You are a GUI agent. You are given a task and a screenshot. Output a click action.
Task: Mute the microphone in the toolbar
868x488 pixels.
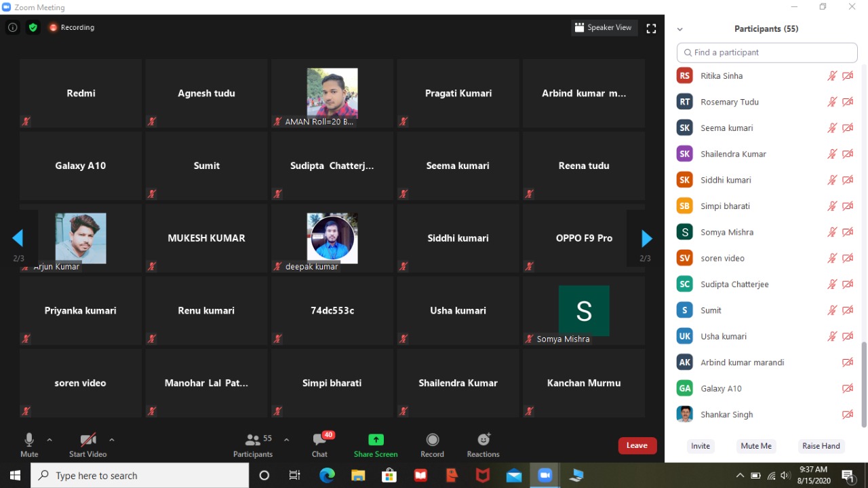tap(29, 445)
